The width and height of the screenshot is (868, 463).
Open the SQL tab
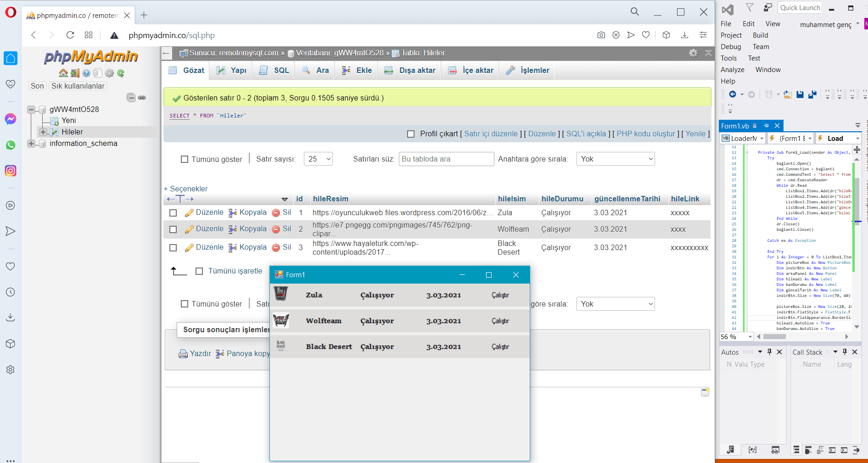coord(274,70)
